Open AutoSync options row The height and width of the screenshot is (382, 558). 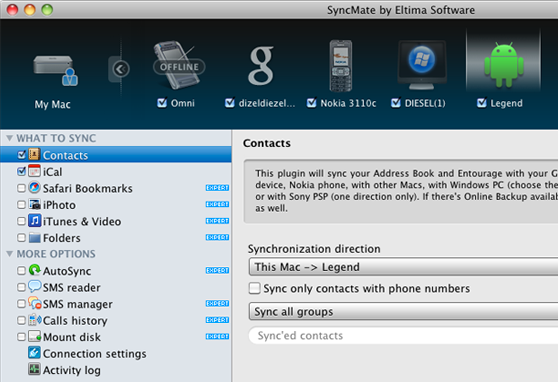click(x=116, y=270)
